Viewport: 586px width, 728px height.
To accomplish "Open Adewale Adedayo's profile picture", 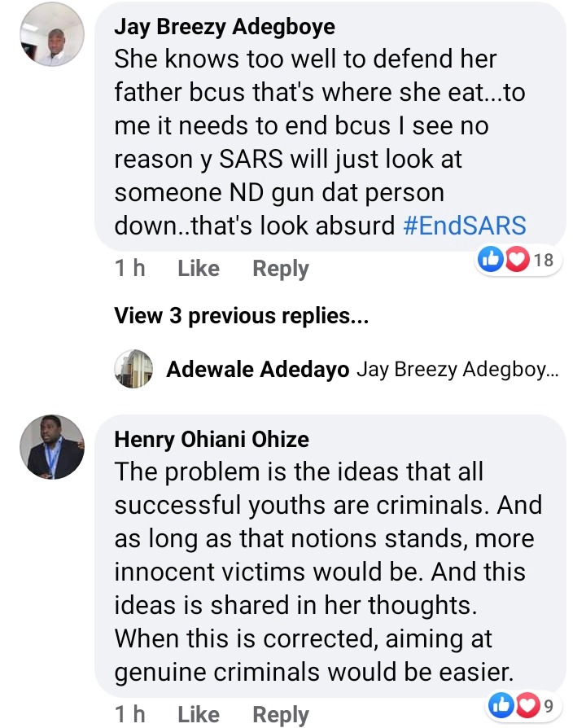I will [x=133, y=369].
